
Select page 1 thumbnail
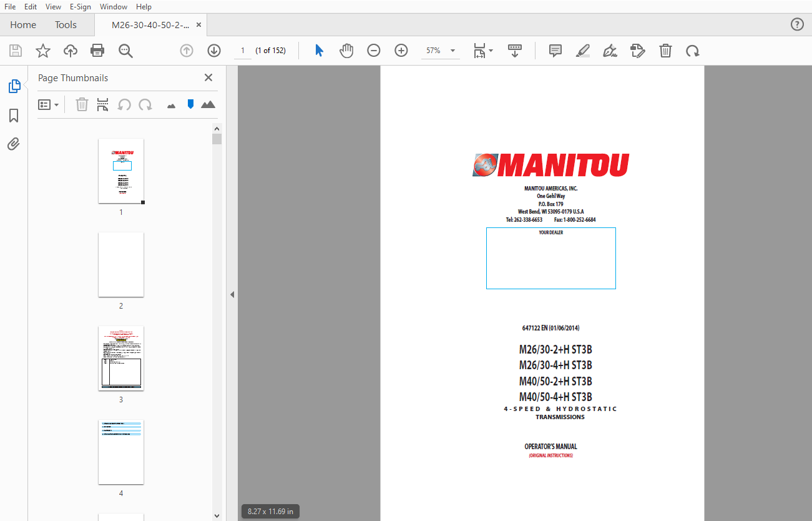pyautogui.click(x=121, y=171)
